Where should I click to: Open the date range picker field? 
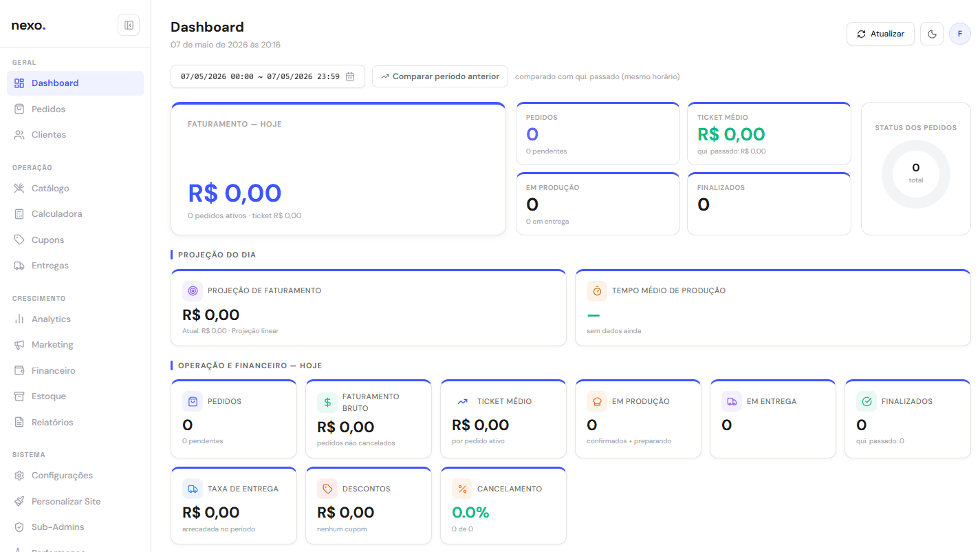[268, 76]
